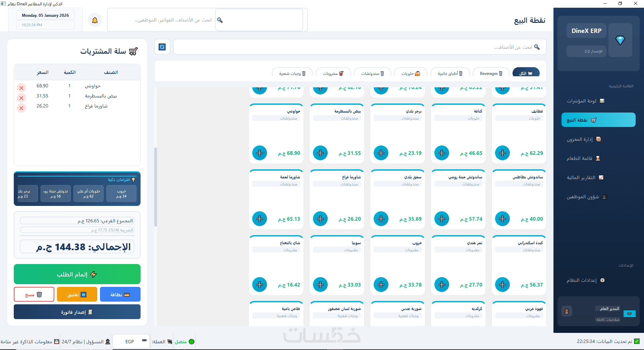Add كنافة to the cart
Viewport: 644px width, 350px height.
click(442, 153)
